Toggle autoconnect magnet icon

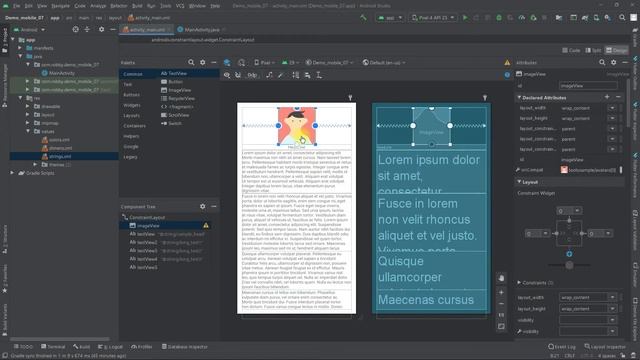238,75
